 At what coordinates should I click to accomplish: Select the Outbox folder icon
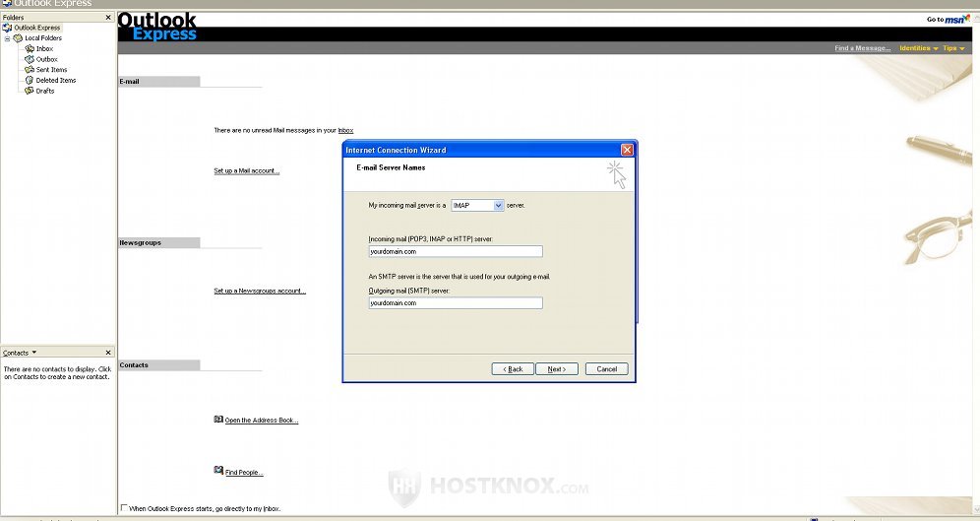point(30,59)
